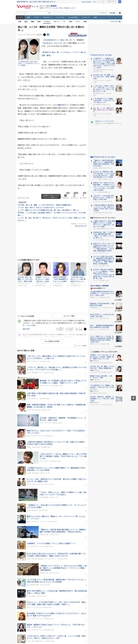
Task: Click the 新しい視点 exclamation reaction
Action: pyautogui.click(x=83, y=196)
